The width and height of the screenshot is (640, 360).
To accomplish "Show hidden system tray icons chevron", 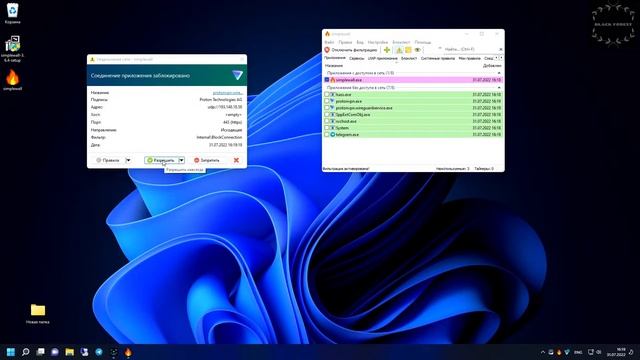I will [x=543, y=352].
